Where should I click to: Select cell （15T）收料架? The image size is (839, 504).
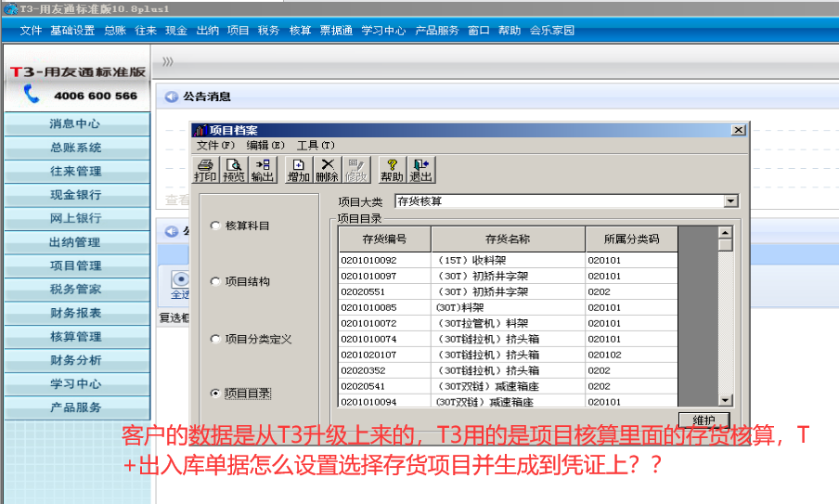508,260
